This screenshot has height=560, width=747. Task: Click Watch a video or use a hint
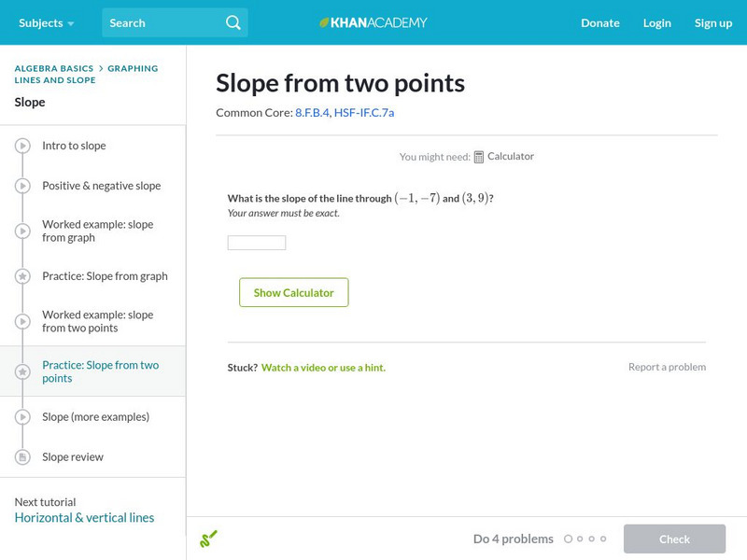click(x=323, y=368)
